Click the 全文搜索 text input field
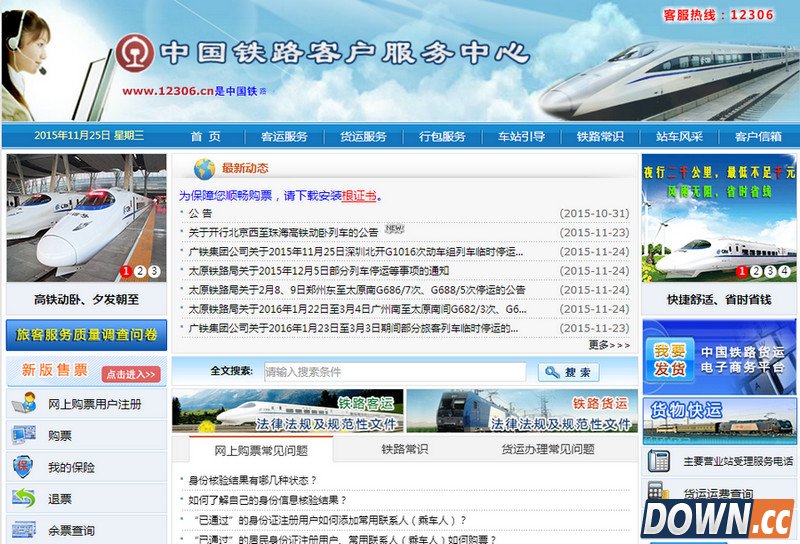 [x=394, y=372]
